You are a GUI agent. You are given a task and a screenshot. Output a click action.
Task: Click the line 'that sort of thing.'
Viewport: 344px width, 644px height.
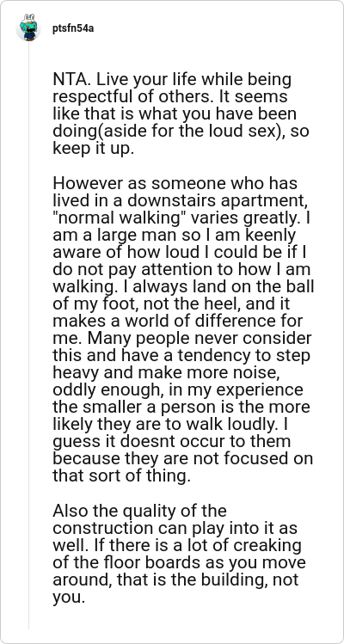click(122, 476)
